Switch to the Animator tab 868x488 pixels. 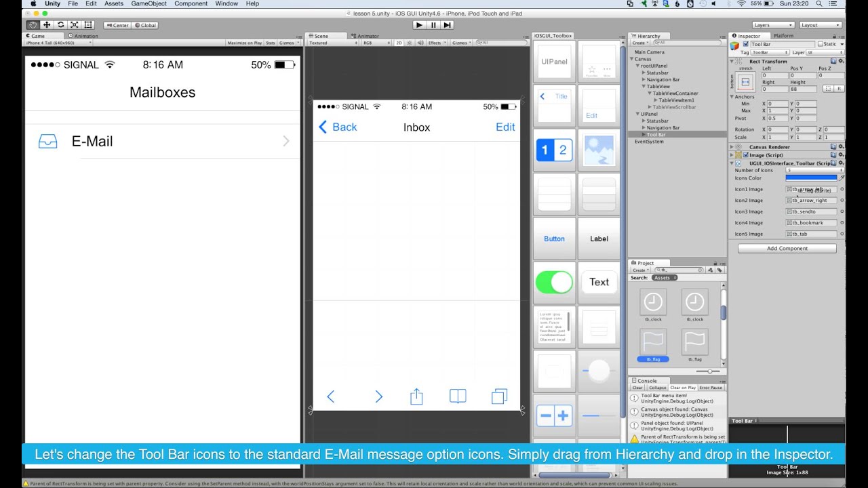tap(365, 36)
